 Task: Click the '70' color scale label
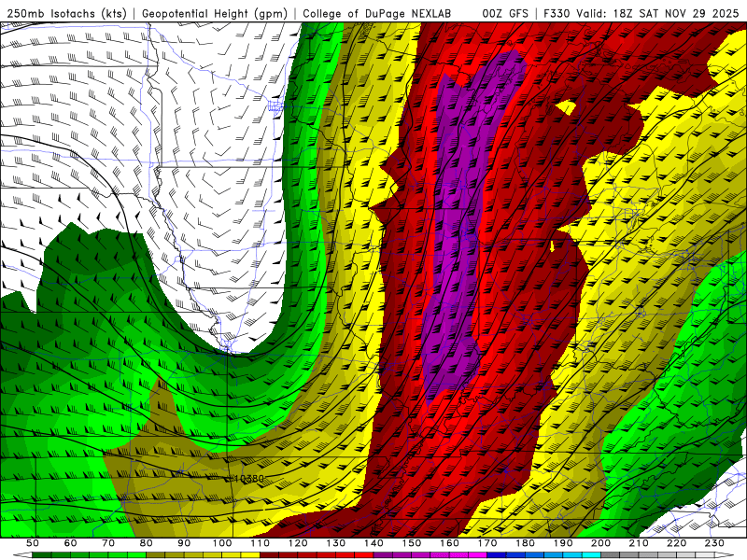108,543
